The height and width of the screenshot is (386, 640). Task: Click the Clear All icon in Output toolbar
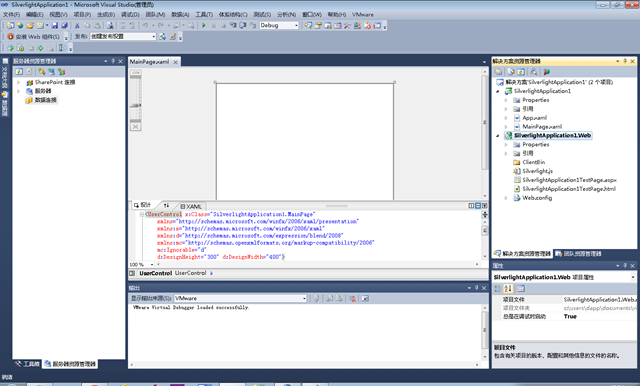pos(353,299)
